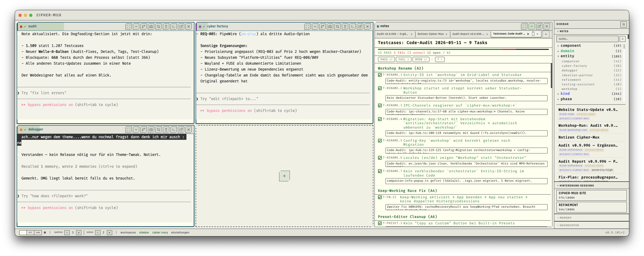This screenshot has height=256, width=644.
Task: Collapse the HINTERGRUND-SESSIONS section
Action: coord(591,186)
